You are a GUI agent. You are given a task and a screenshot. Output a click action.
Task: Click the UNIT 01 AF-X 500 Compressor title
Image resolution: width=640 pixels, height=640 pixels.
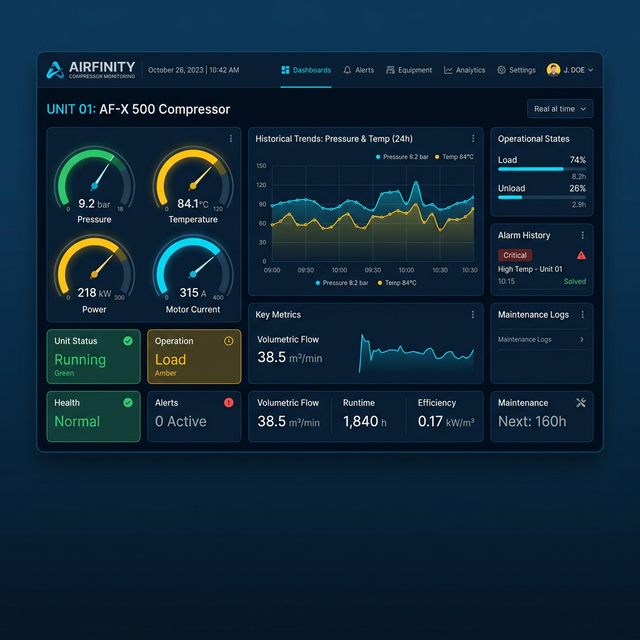pyautogui.click(x=138, y=109)
